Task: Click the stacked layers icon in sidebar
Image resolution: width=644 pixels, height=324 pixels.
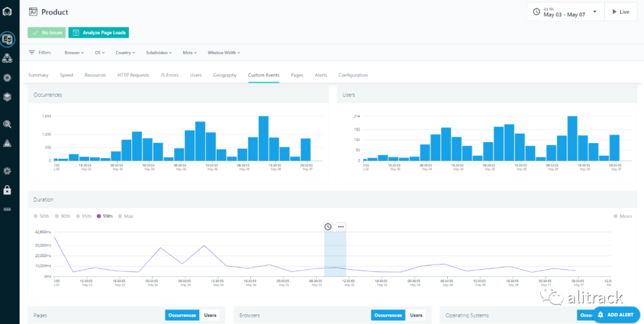Action: coord(7,97)
